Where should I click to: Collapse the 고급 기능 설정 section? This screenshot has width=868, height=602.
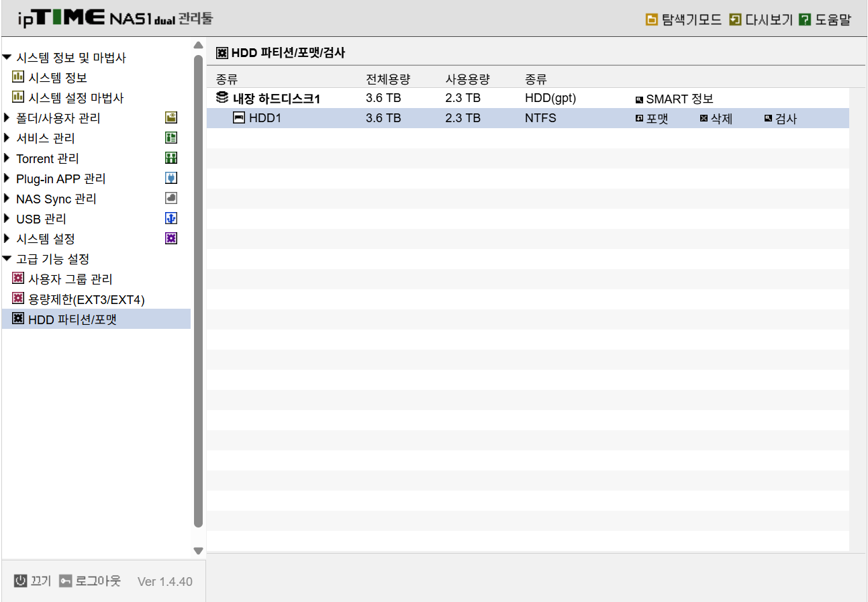click(7, 259)
